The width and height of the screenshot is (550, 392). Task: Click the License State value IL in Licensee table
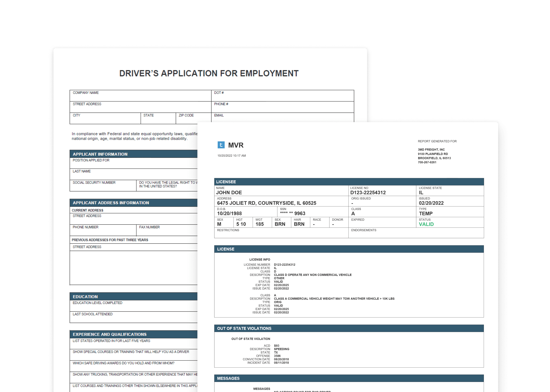(x=421, y=193)
